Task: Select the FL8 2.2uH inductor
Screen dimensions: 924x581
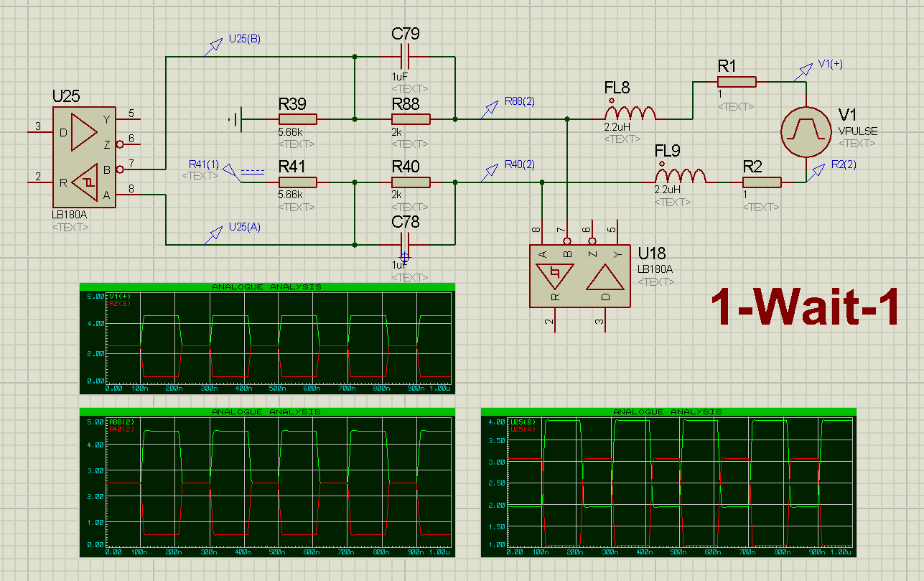Action: click(x=630, y=113)
